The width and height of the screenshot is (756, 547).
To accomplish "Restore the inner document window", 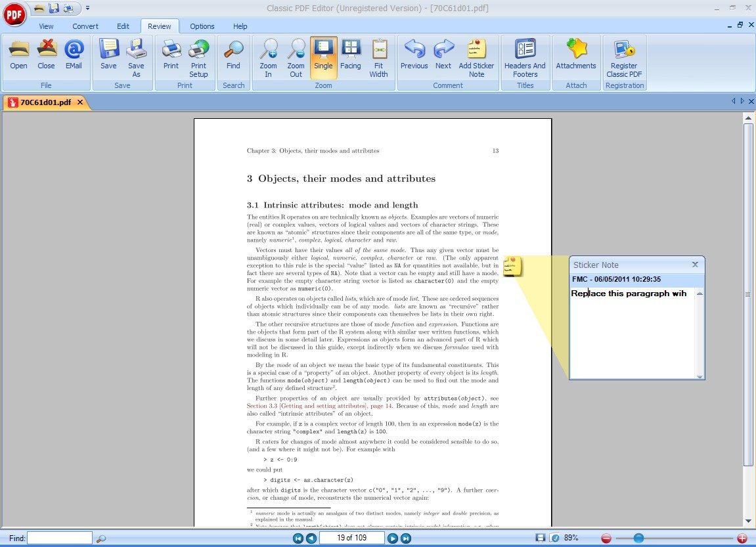I will 740,25.
